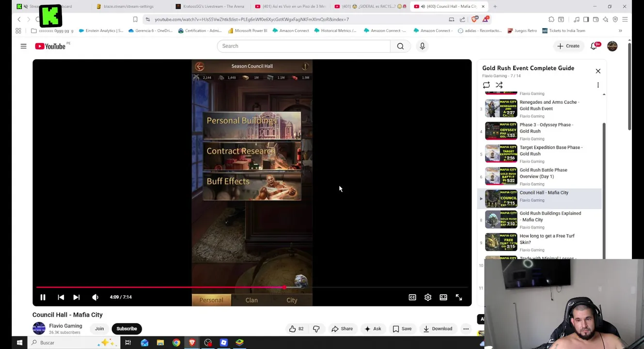Open Task View on taskbar

tap(128, 343)
